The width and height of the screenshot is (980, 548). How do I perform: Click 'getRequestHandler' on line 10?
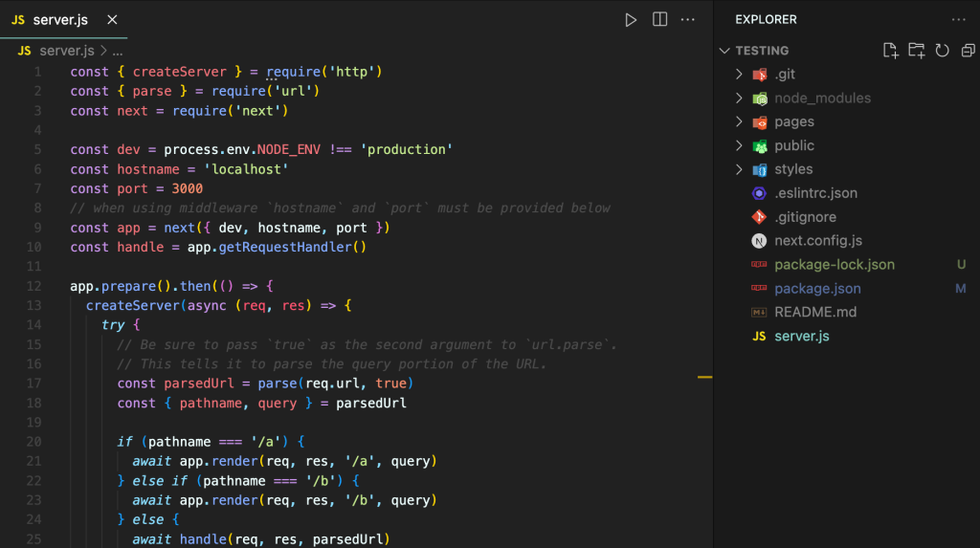pyautogui.click(x=285, y=248)
